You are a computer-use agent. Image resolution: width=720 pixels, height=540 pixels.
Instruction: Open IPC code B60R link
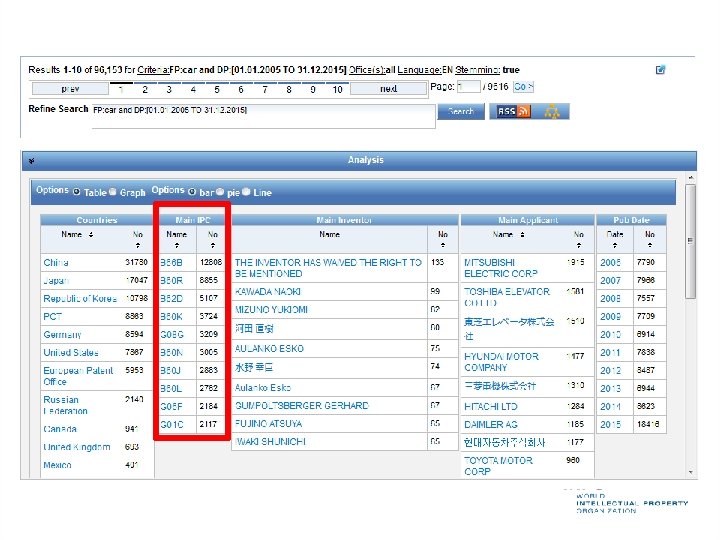[x=171, y=281]
